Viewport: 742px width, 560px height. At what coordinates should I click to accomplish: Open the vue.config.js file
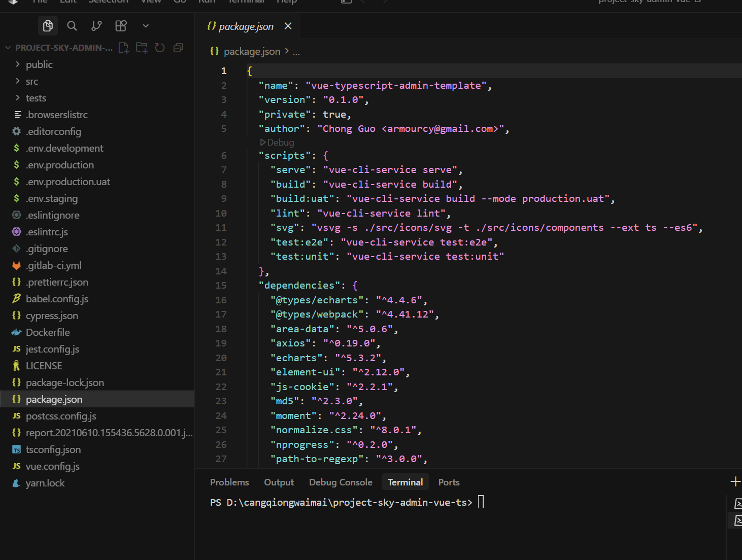click(97, 466)
